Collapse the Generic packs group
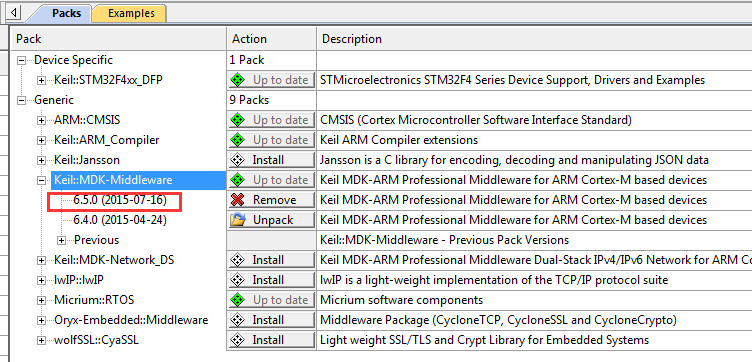The width and height of the screenshot is (752, 362). (x=21, y=100)
